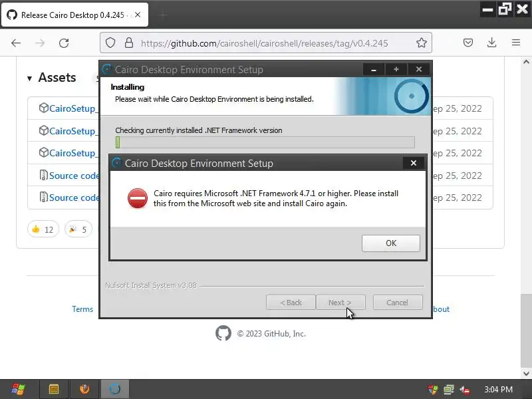The image size is (532, 399).
Task: Click page scrollbar down arrow
Action: pyautogui.click(x=526, y=374)
